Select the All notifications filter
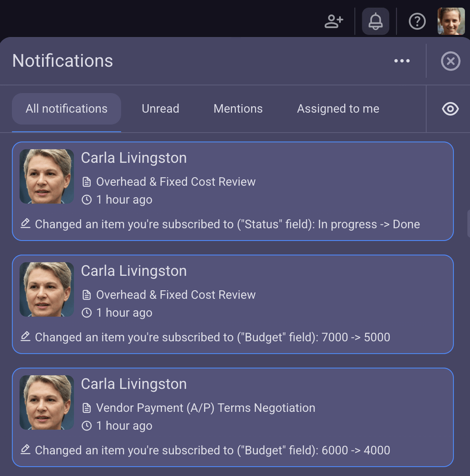The image size is (470, 476). click(66, 109)
